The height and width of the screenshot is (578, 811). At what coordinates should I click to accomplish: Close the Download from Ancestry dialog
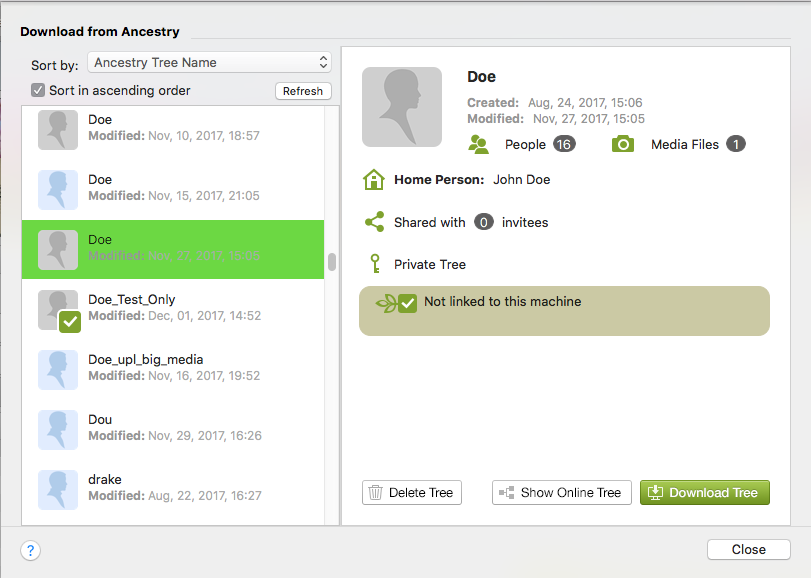pos(748,550)
